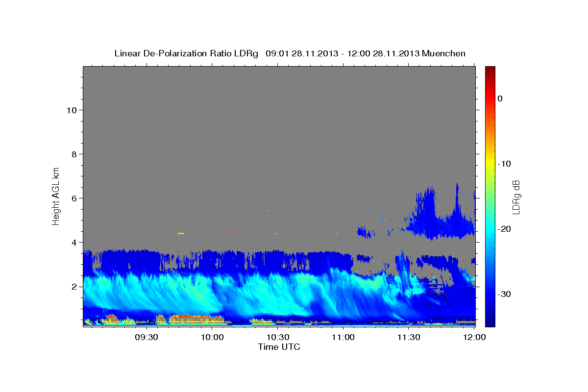Click the 10:00 time tick label
This screenshot has width=588, height=392.
click(212, 338)
